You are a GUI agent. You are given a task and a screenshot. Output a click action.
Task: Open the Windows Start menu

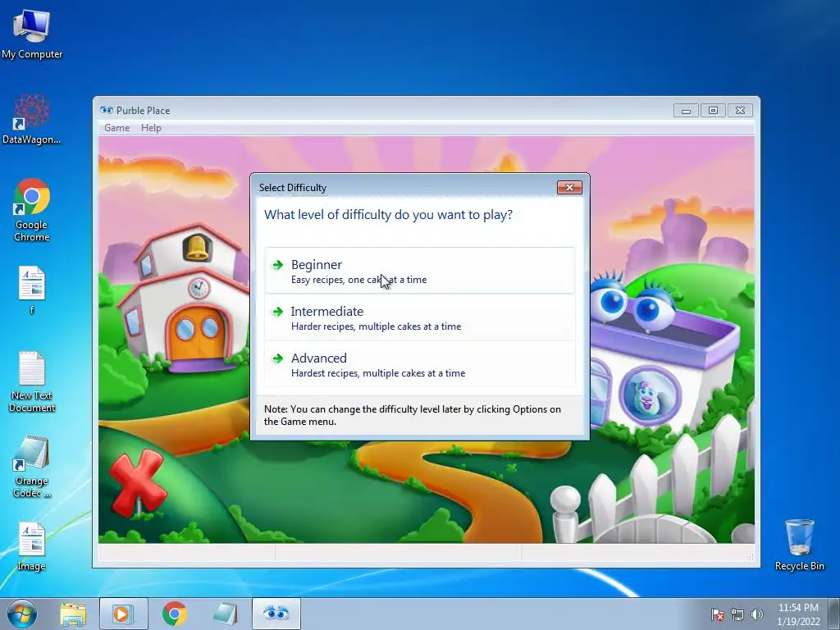coord(22,614)
